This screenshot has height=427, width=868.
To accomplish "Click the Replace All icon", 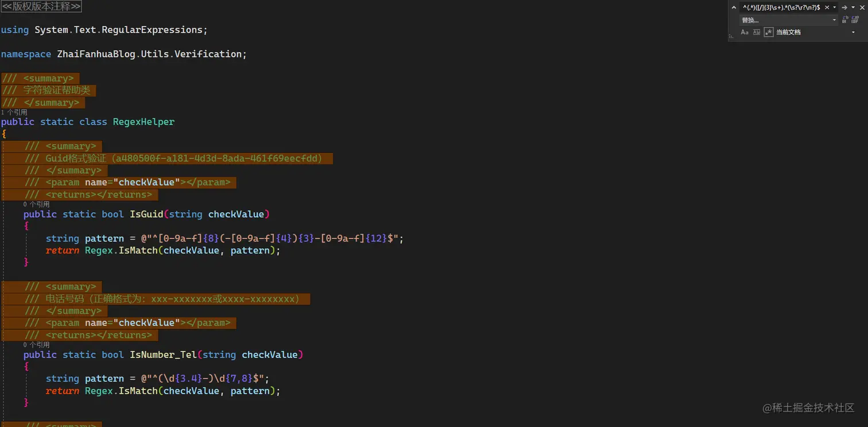I will click(855, 20).
